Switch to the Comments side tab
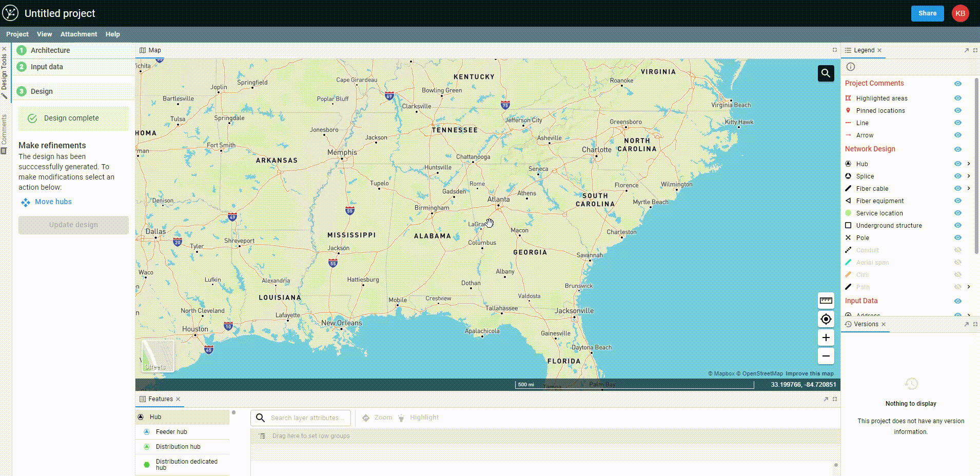 tap(4, 133)
